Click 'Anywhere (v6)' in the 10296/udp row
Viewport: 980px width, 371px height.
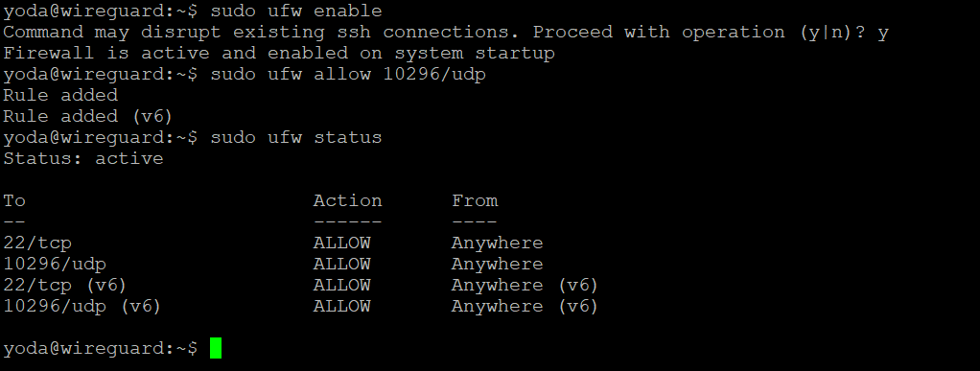(525, 307)
